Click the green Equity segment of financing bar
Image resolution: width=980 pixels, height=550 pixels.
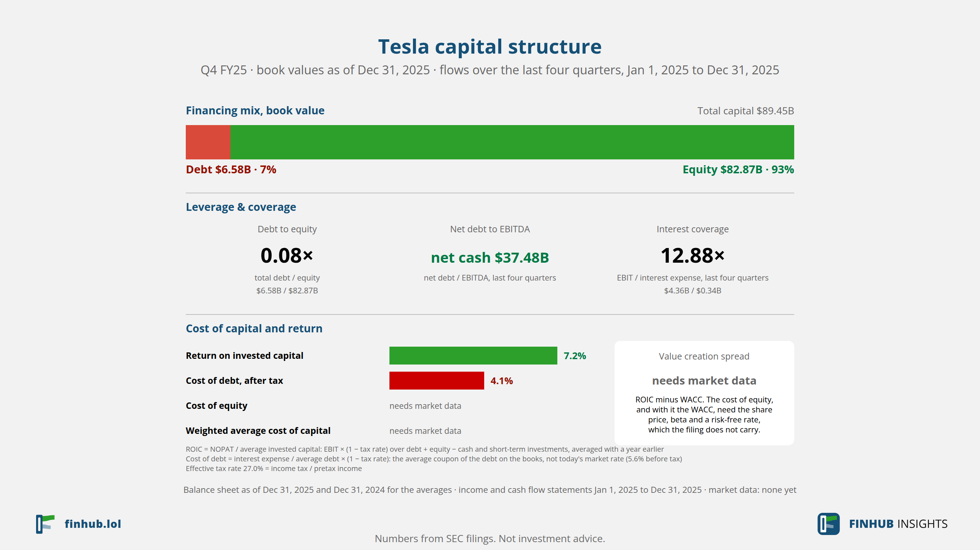(512, 142)
